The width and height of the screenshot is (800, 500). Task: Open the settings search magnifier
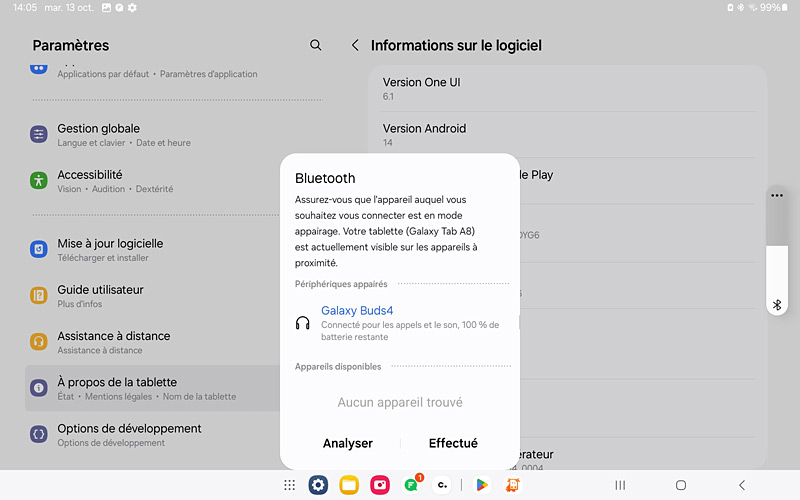tap(316, 45)
